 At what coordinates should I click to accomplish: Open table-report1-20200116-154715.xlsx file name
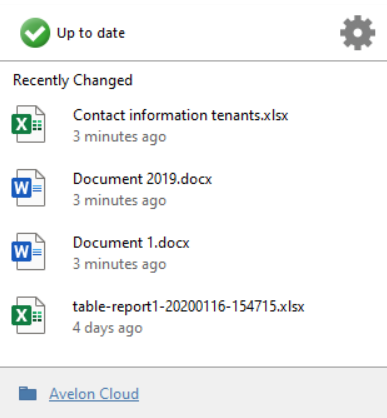coord(188,306)
